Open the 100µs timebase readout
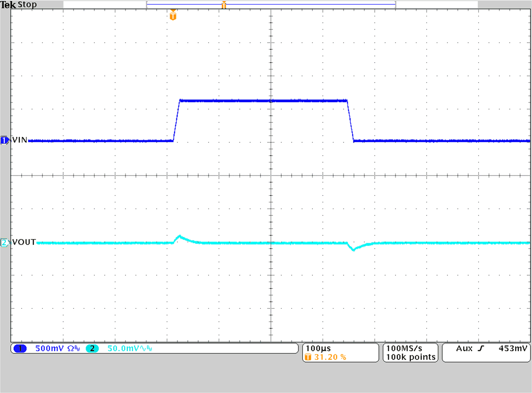The width and height of the screenshot is (532, 393). 318,348
